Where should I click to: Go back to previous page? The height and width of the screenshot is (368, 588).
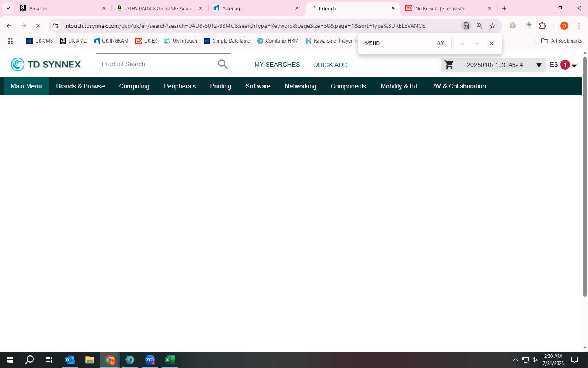(9, 26)
